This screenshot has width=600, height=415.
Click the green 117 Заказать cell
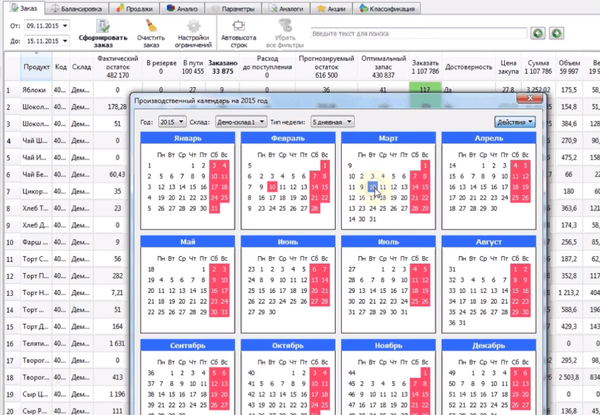coord(425,90)
